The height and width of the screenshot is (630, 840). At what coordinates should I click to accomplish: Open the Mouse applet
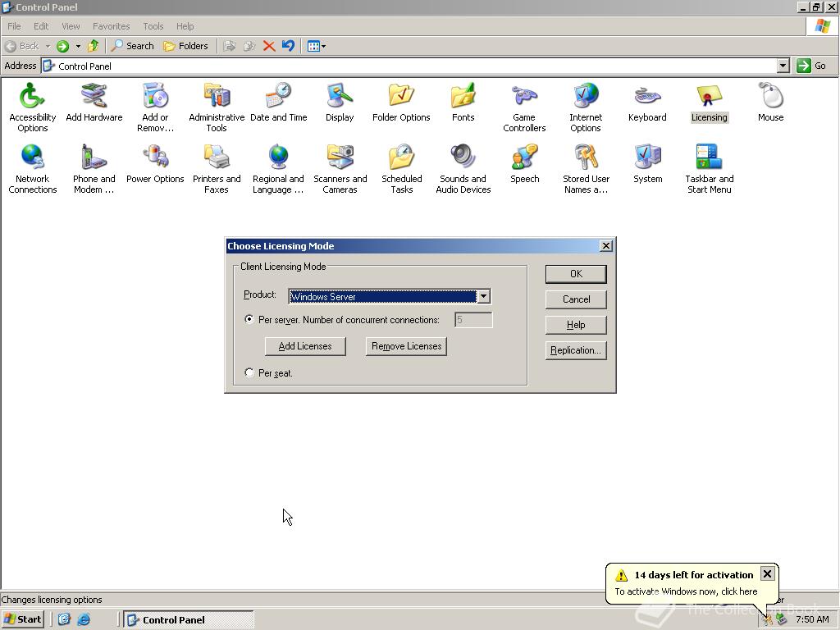tap(770, 102)
